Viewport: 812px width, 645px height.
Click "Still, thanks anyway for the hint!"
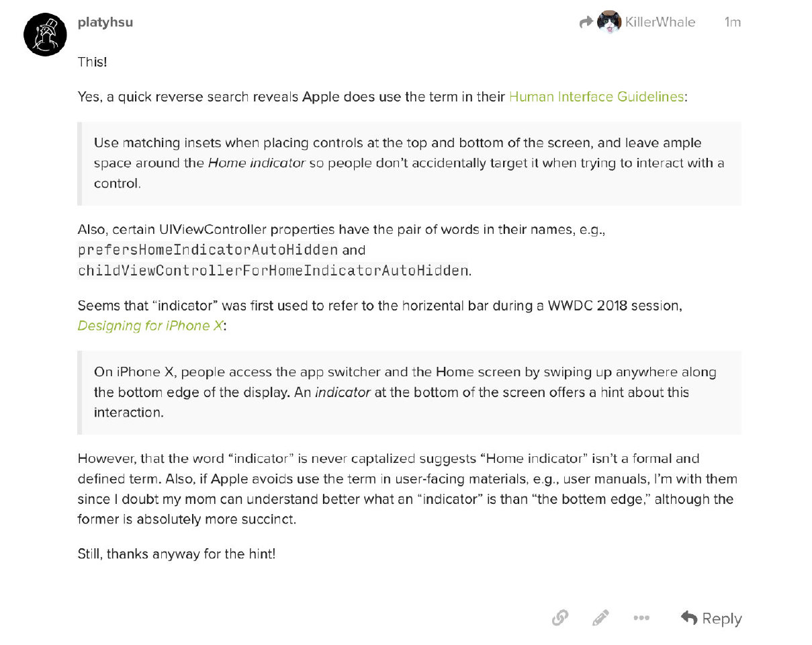(177, 554)
